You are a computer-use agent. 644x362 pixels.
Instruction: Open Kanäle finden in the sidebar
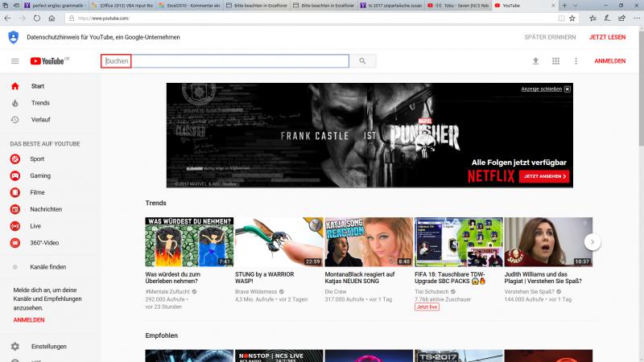49,267
